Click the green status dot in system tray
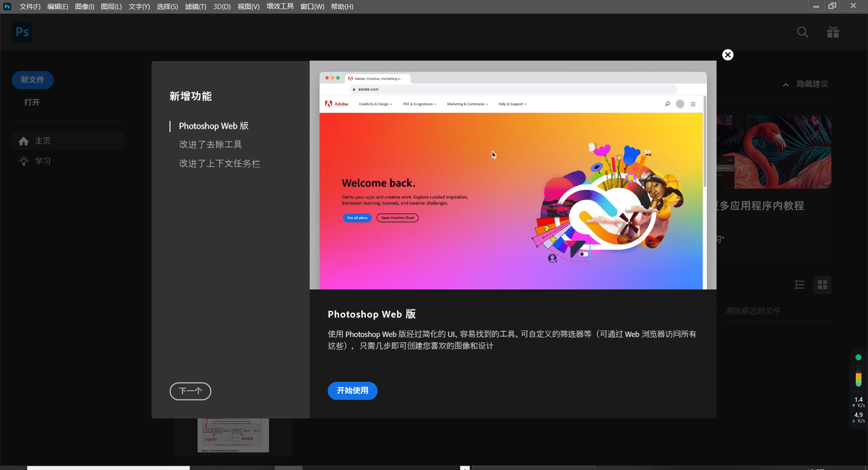 point(859,357)
